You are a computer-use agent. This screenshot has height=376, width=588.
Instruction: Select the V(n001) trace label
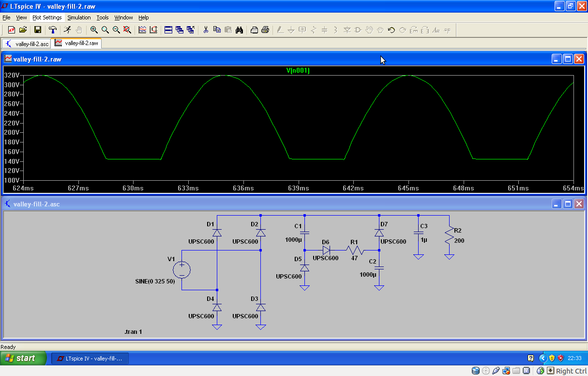(298, 71)
